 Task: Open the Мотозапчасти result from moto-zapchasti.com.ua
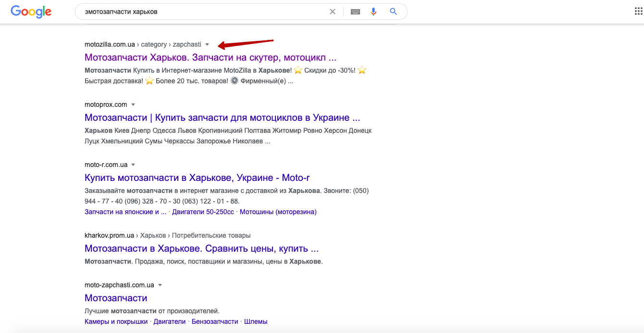[x=116, y=298]
